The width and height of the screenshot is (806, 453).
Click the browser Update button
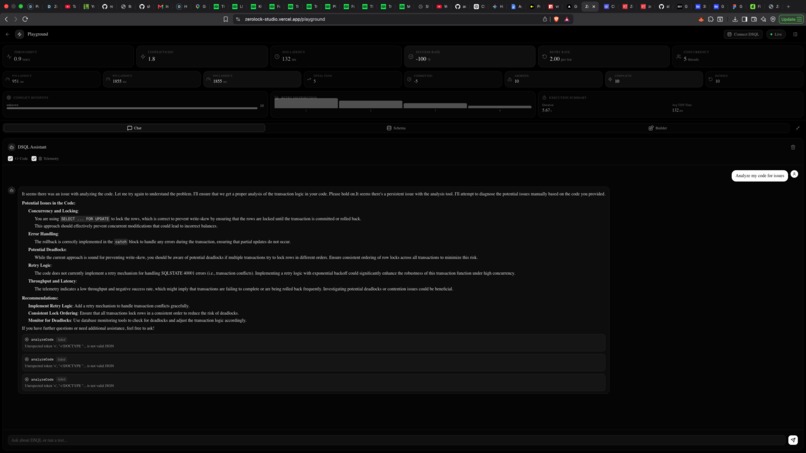tap(791, 19)
